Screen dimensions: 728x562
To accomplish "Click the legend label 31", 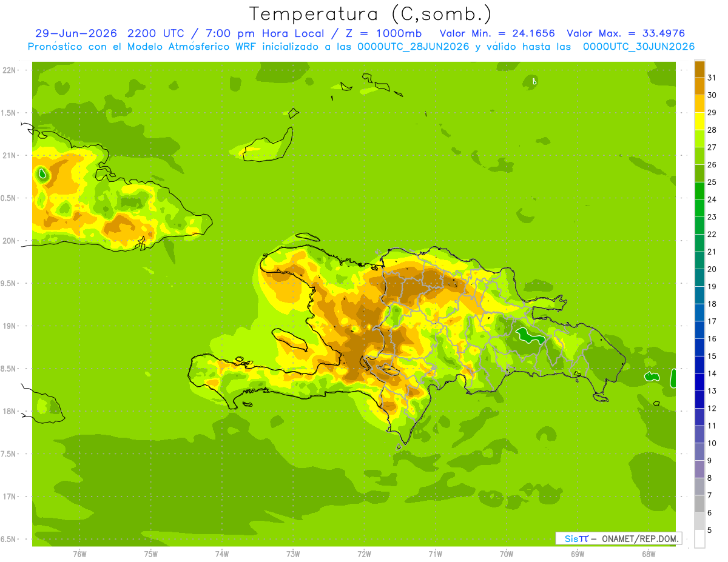I will click(x=712, y=78).
